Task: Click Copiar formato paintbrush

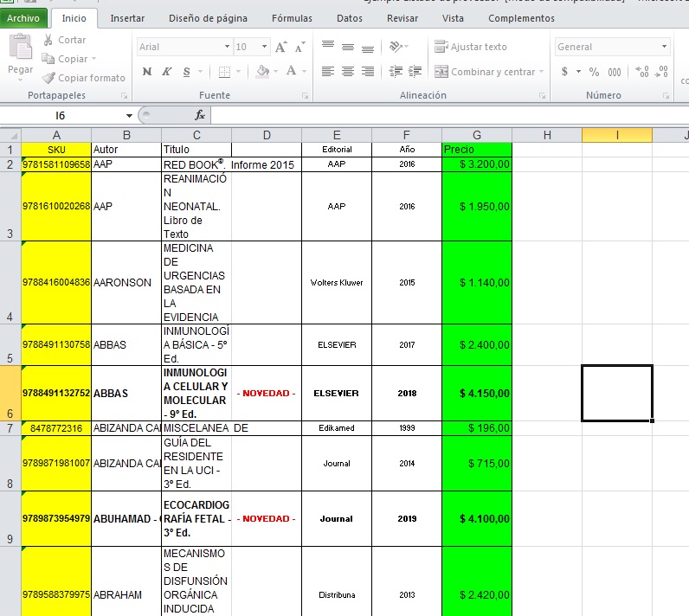Action: 83,78
